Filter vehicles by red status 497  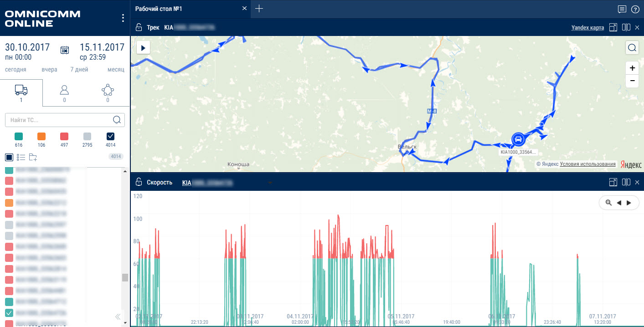64,136
